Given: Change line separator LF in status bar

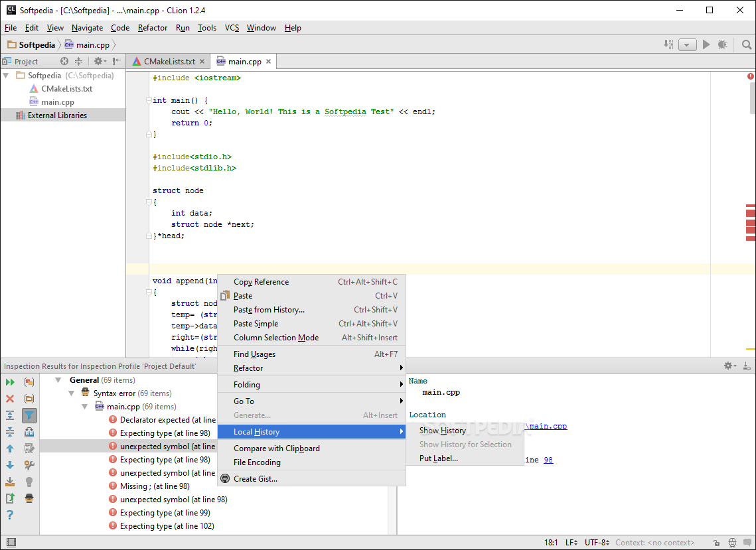Looking at the screenshot, I should coord(571,543).
